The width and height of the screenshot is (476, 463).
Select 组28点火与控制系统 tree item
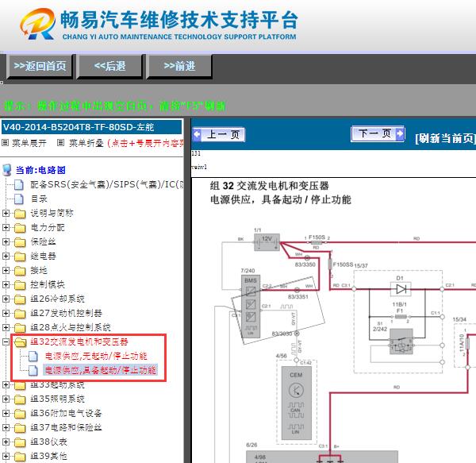pyautogui.click(x=71, y=327)
